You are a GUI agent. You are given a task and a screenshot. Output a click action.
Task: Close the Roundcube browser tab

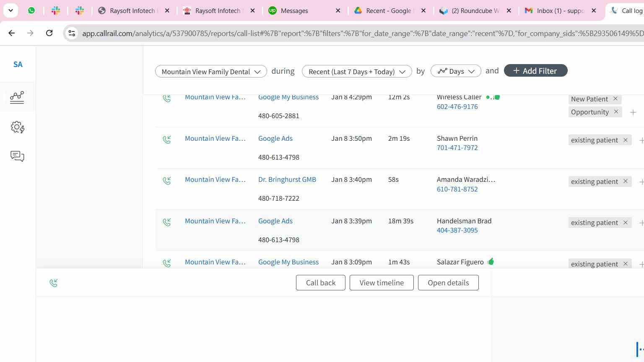(509, 10)
